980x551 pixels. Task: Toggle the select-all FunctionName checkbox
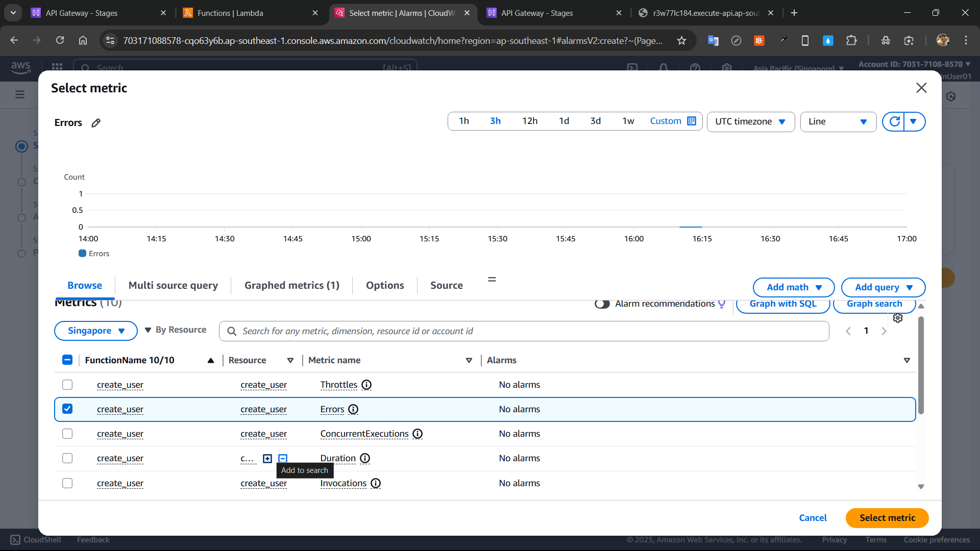coord(67,360)
